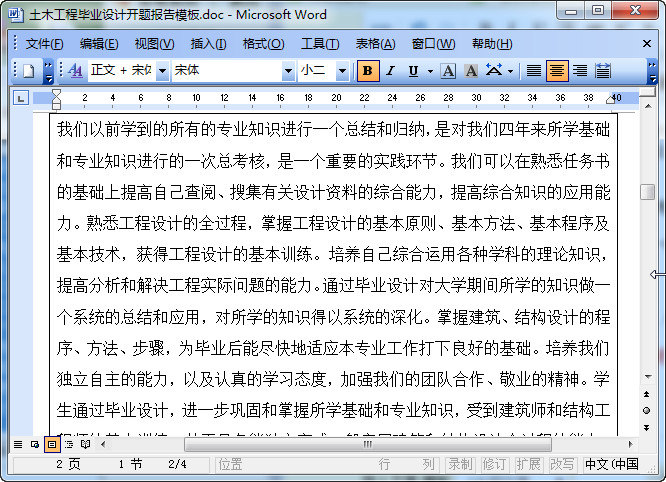Click the tab stop selector on ruler

pos(20,99)
